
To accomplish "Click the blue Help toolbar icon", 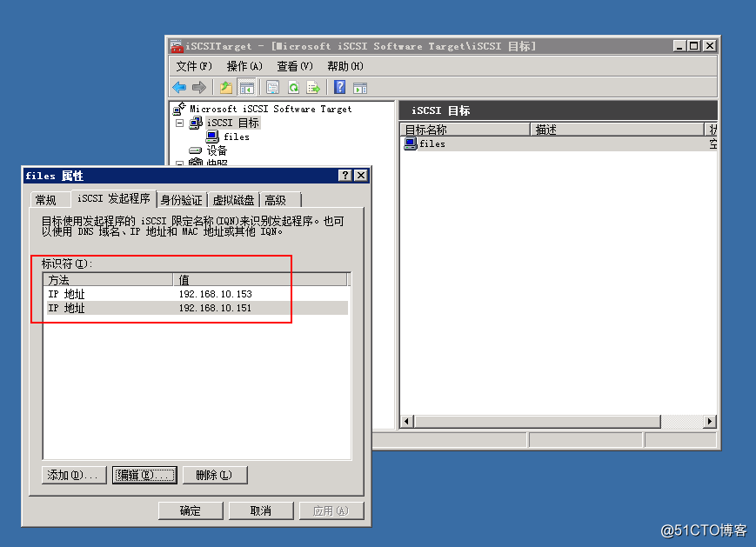I will tap(339, 87).
